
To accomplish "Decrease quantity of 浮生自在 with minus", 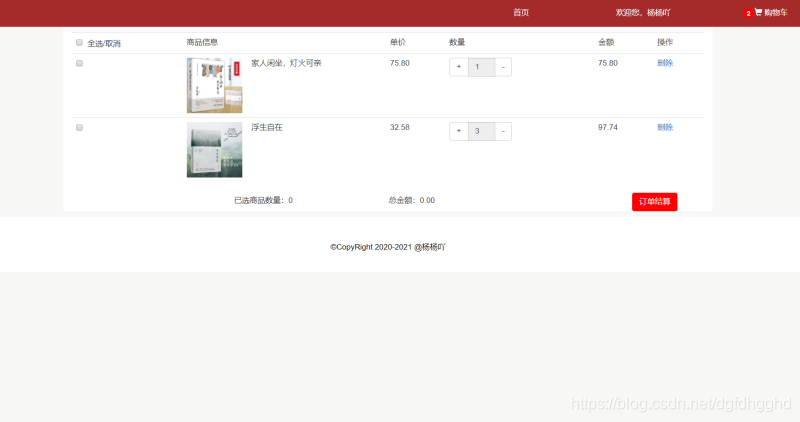I will 503,131.
